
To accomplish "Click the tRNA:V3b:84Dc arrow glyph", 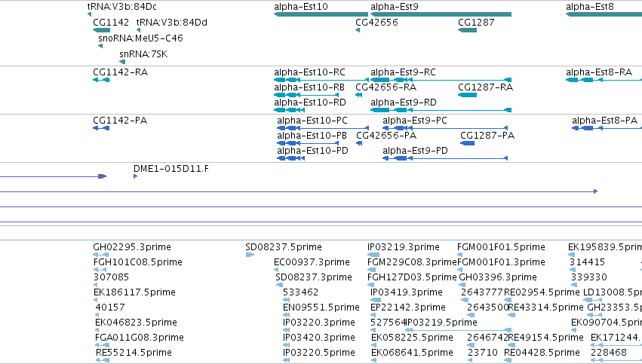I will (89, 14).
